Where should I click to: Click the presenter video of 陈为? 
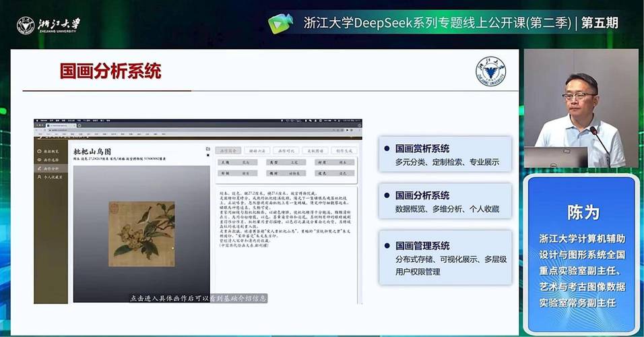(581, 109)
